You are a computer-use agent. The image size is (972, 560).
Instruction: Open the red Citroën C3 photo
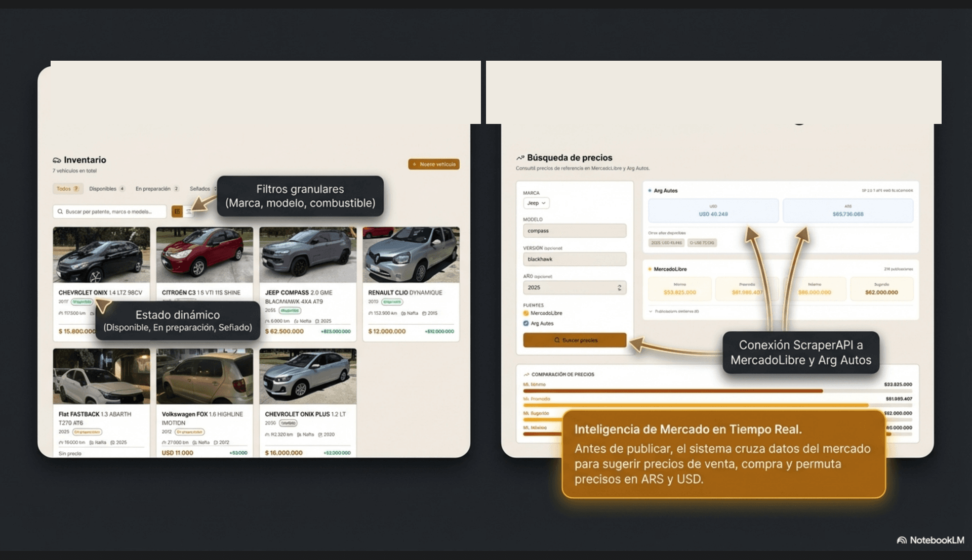[x=205, y=254]
